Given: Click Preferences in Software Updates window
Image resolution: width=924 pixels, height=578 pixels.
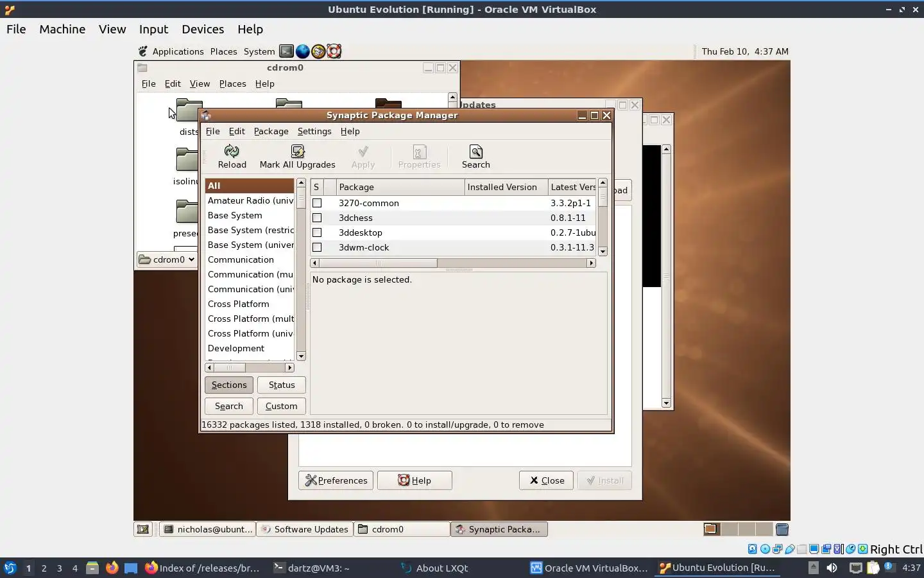Looking at the screenshot, I should point(336,480).
